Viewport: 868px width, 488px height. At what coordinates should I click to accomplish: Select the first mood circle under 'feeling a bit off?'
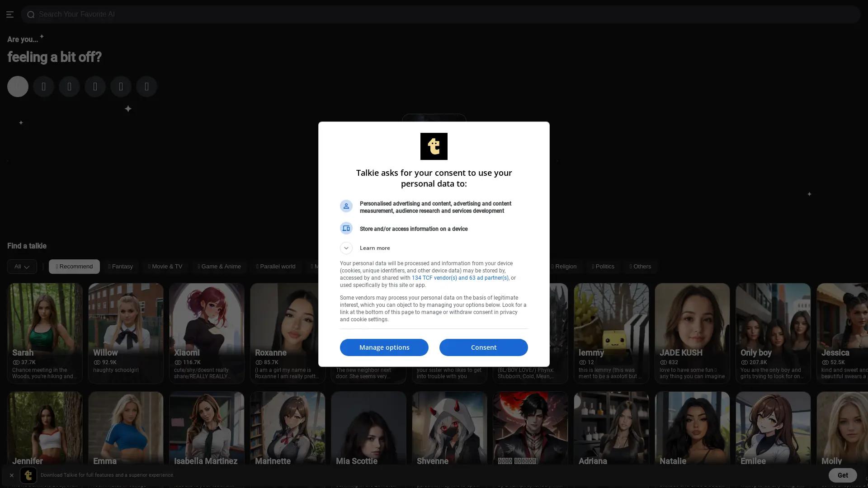(x=18, y=86)
